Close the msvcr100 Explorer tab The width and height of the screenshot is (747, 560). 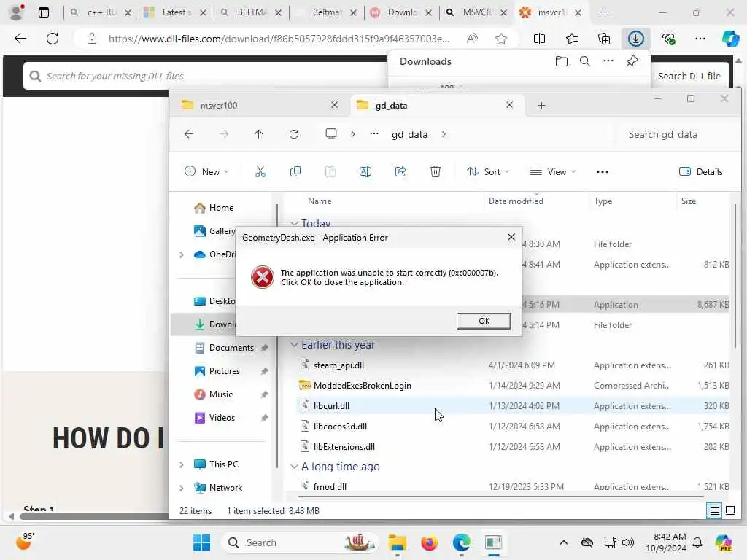(x=334, y=105)
